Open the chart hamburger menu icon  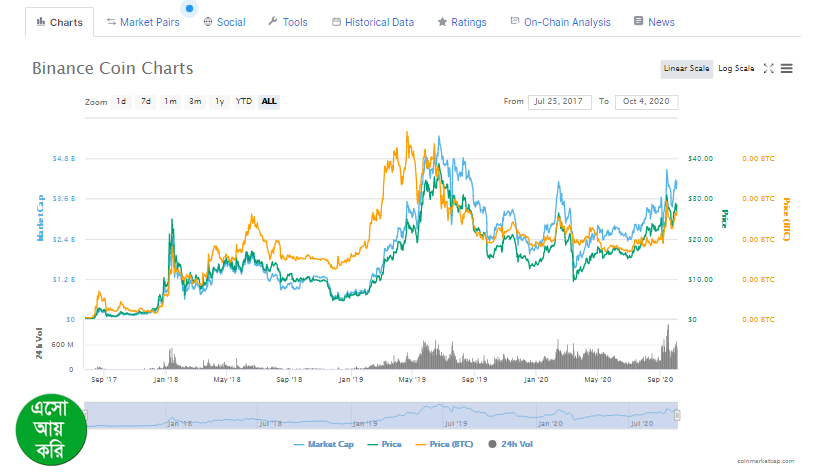(787, 68)
